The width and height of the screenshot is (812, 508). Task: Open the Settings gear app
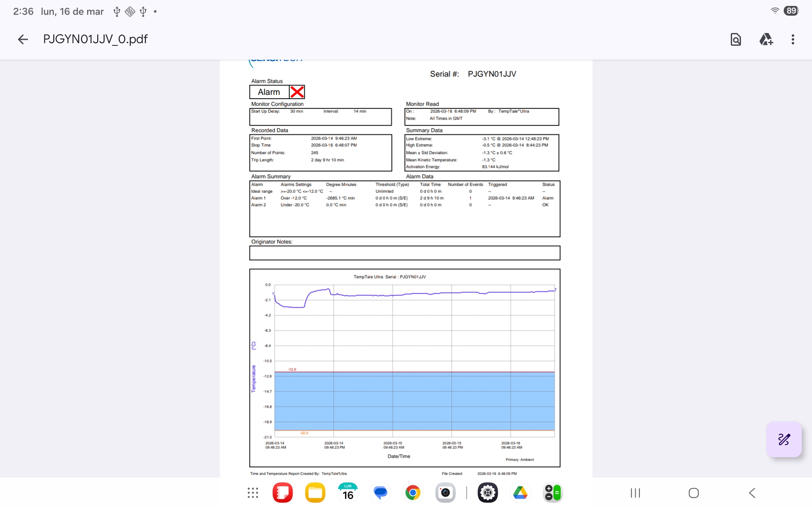[488, 493]
